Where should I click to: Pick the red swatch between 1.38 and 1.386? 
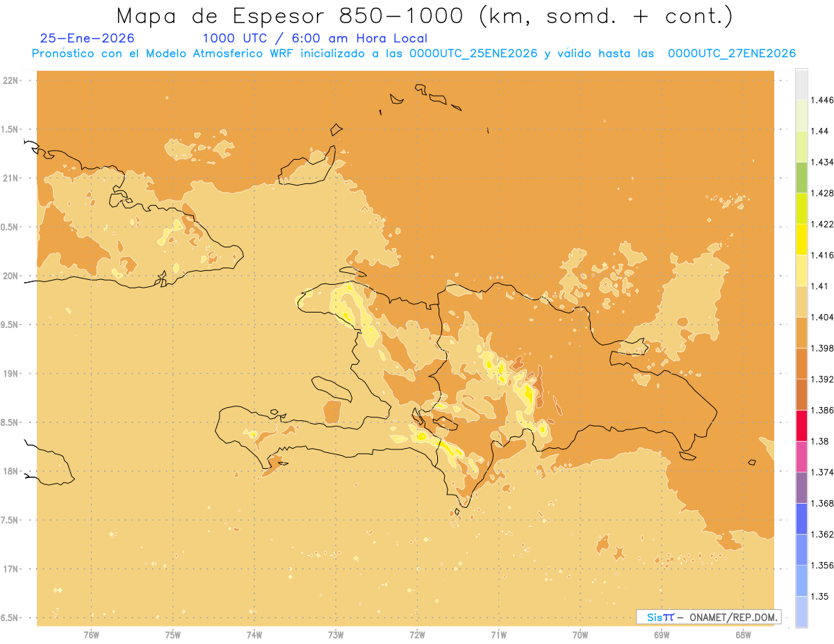pos(801,426)
